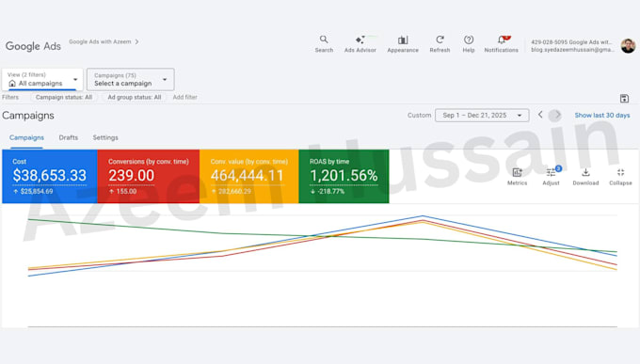Click the Filters label
The image size is (640, 364).
[x=10, y=97]
